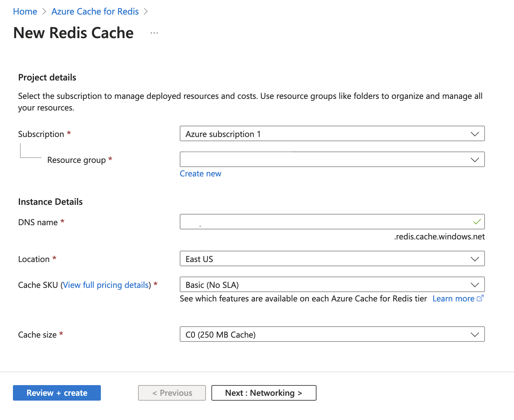
Task: Click the green checkmark in DNS name field
Action: [477, 222]
